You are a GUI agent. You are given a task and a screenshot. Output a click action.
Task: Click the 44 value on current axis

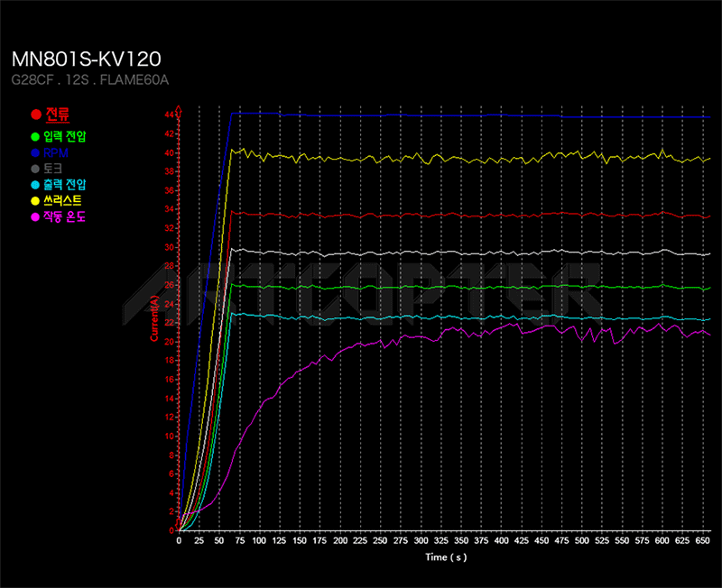[x=170, y=115]
